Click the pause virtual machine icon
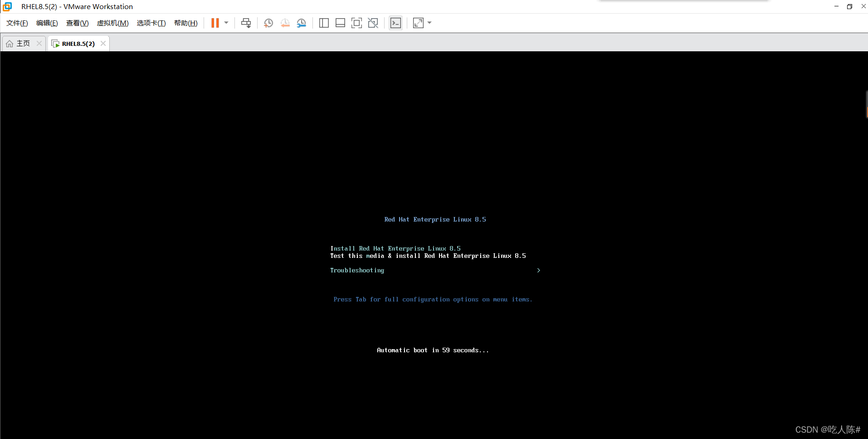This screenshot has width=868, height=439. tap(215, 23)
